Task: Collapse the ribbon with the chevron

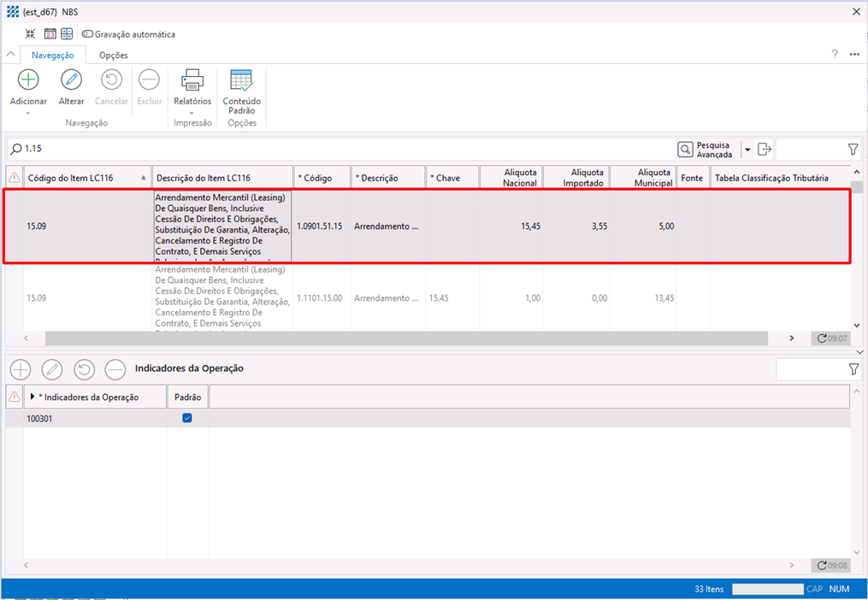Action: (11, 55)
